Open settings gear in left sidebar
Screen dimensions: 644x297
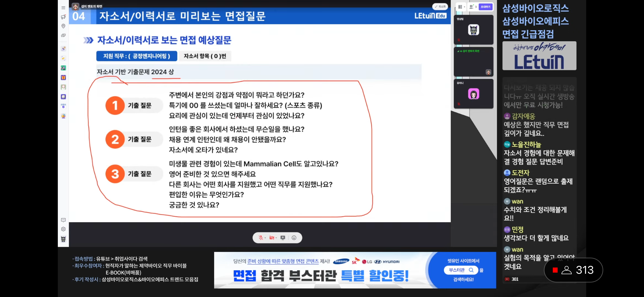63,229
